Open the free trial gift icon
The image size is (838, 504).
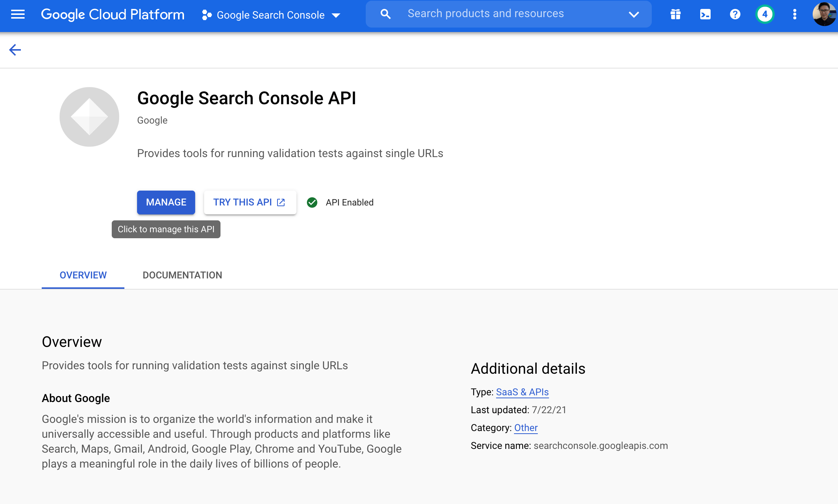coord(675,15)
